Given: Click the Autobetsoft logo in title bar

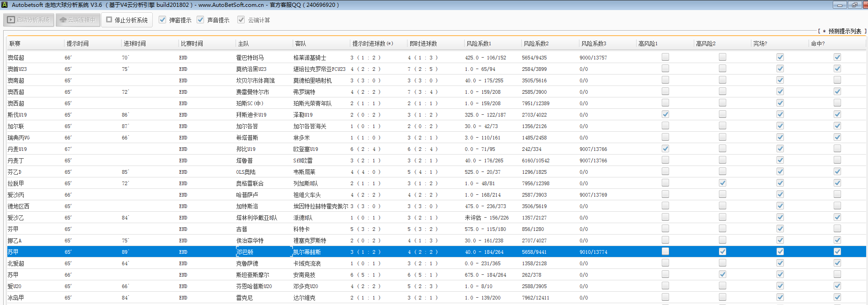Looking at the screenshot, I should point(5,5).
